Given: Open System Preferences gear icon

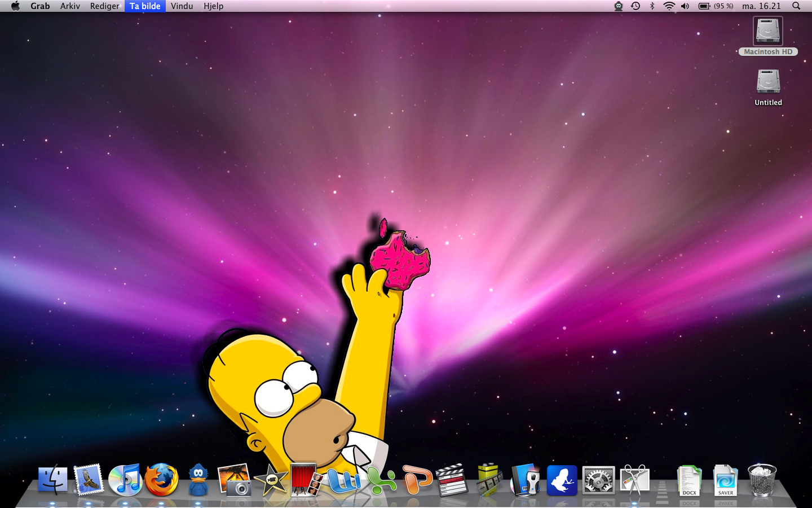Looking at the screenshot, I should click(598, 480).
